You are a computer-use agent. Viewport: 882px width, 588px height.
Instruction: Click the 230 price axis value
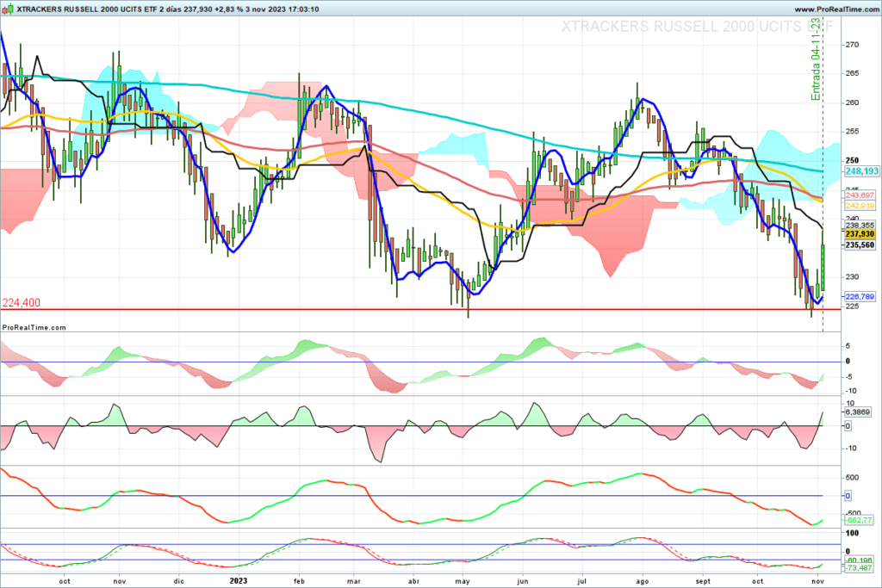click(x=852, y=276)
